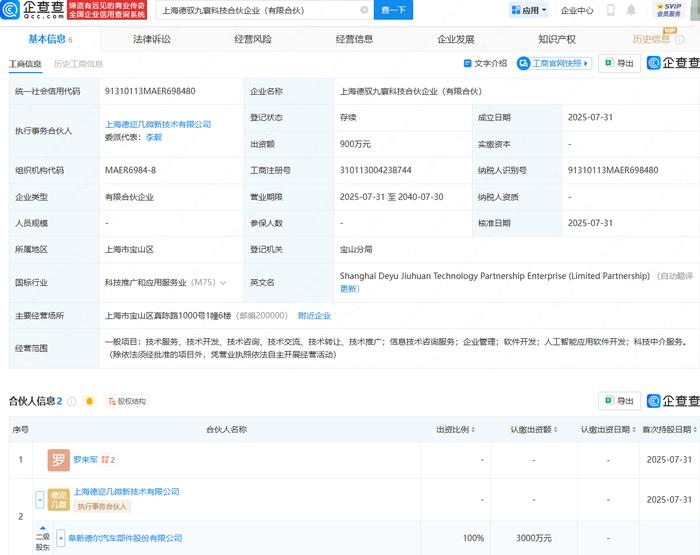700x555 pixels.
Task: Export business info with the upper 导出 button
Action: click(x=619, y=63)
